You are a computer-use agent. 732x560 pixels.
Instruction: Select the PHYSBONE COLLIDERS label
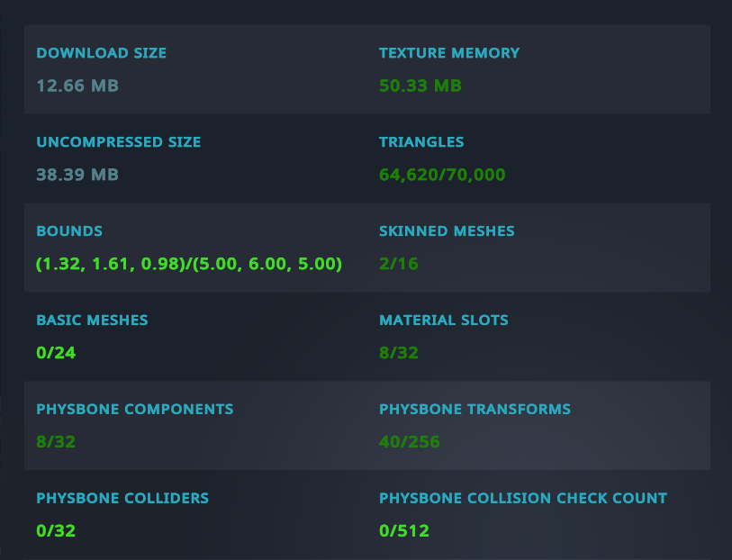(122, 499)
